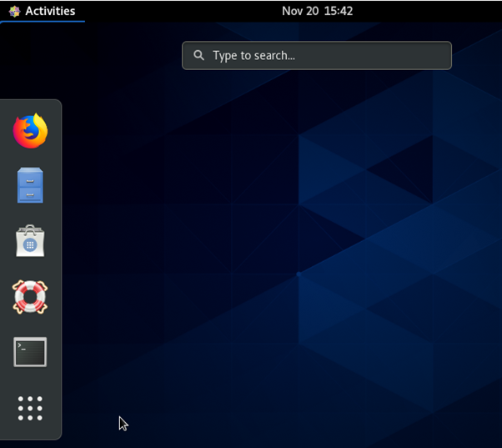Click the right end of search box
This screenshot has width=502, height=448.
[440, 56]
